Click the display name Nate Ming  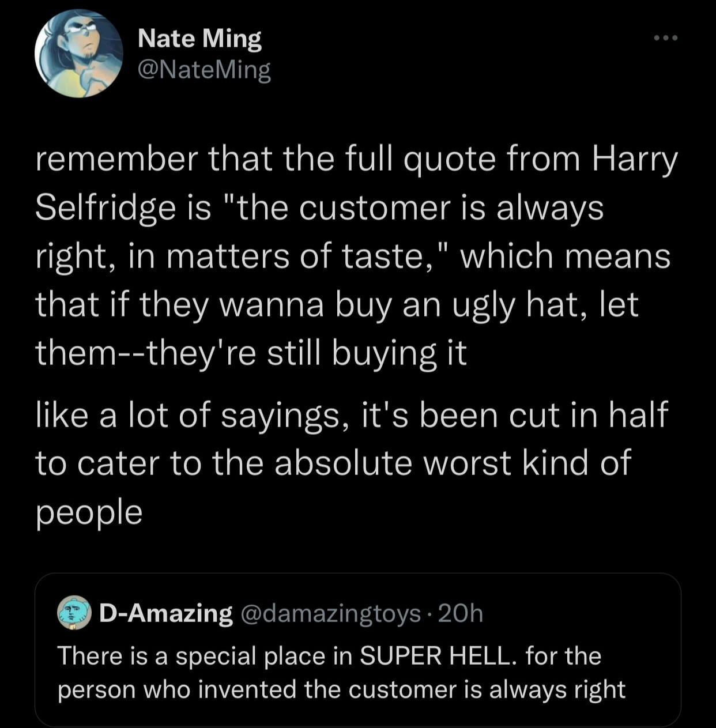coord(199,37)
